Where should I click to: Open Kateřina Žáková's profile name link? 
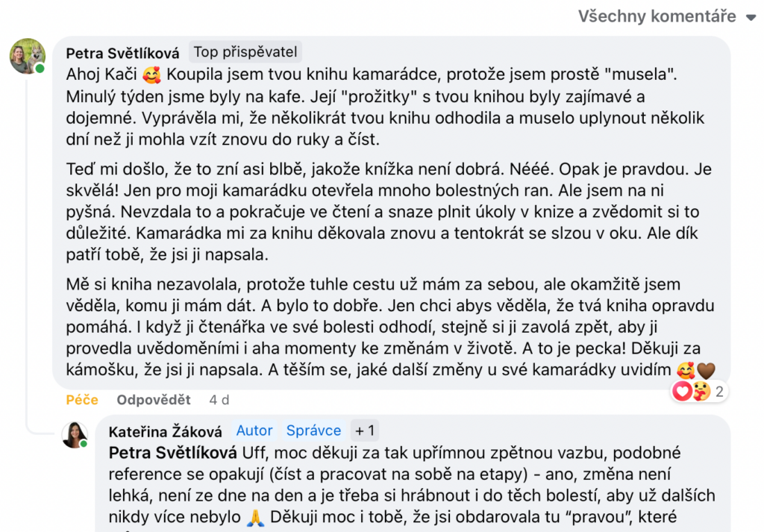(164, 431)
